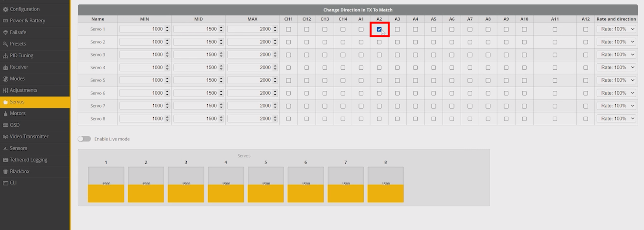This screenshot has width=644, height=230.
Task: Go to the CLI section
Action: coord(13,183)
